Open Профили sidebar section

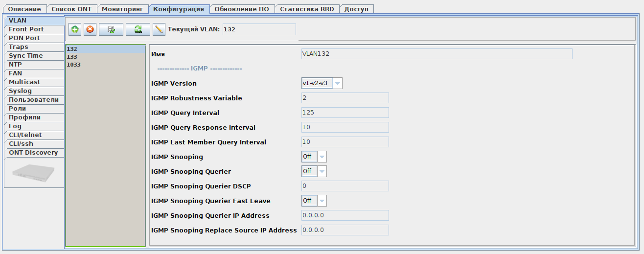tap(34, 117)
